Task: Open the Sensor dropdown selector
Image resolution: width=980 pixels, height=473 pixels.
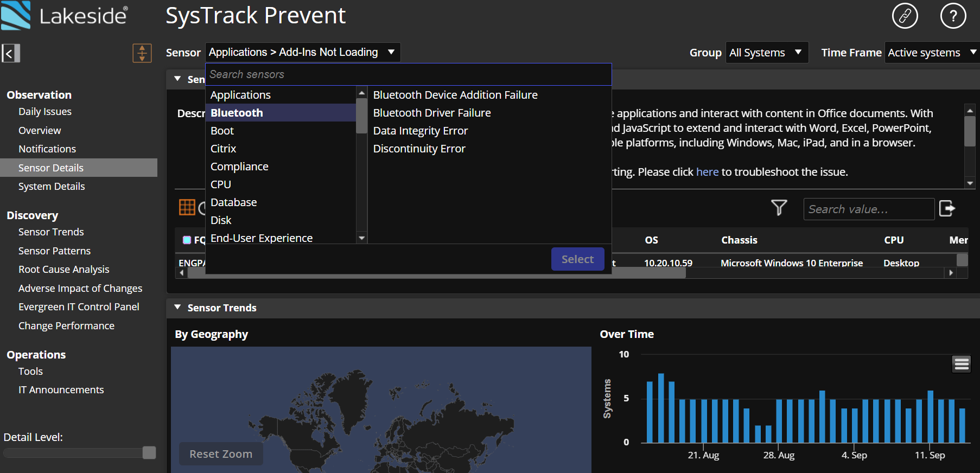Action: [302, 53]
